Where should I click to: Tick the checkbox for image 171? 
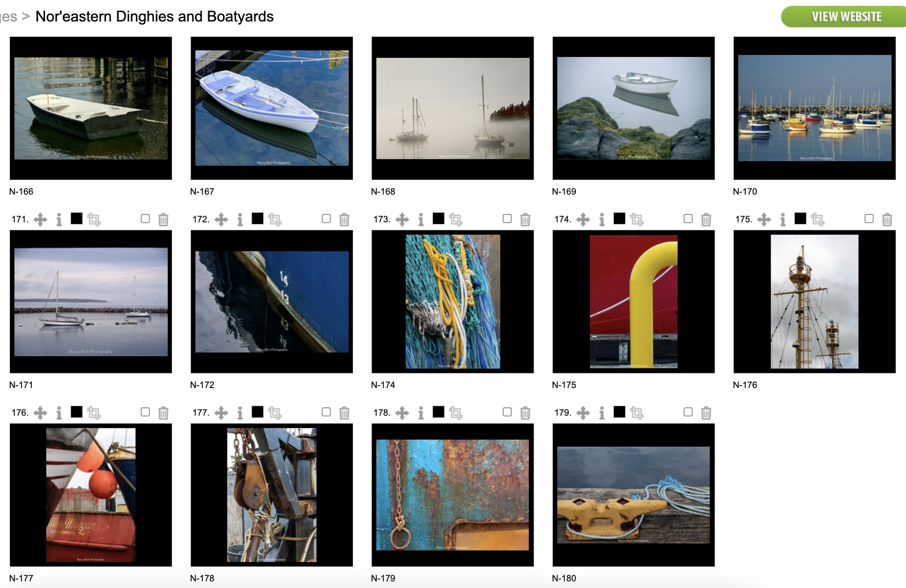pos(145,219)
